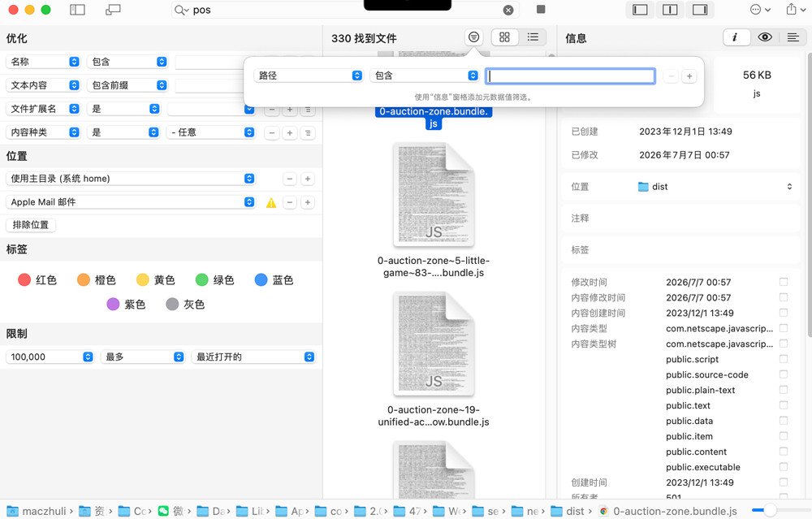Screen dimensions: 812x519
Task: Add a row after 内容种类 criterion
Action: 290,133
